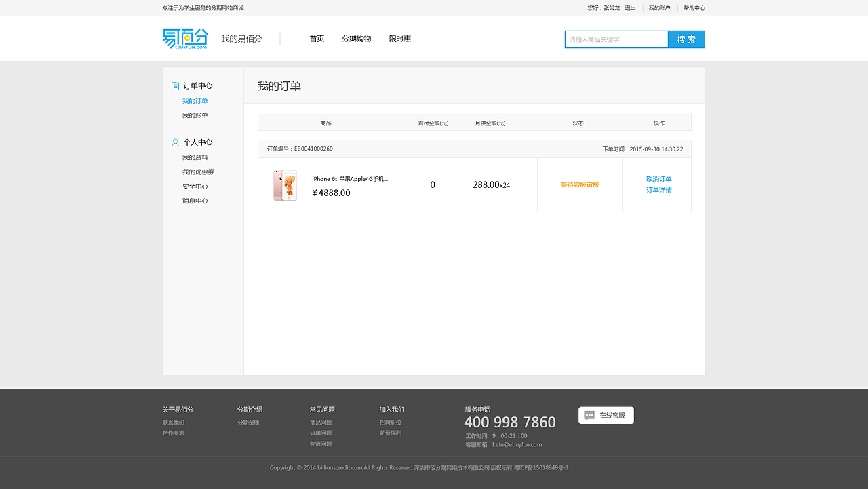Go to 安全中心 in sidebar
The width and height of the screenshot is (868, 489).
click(196, 186)
